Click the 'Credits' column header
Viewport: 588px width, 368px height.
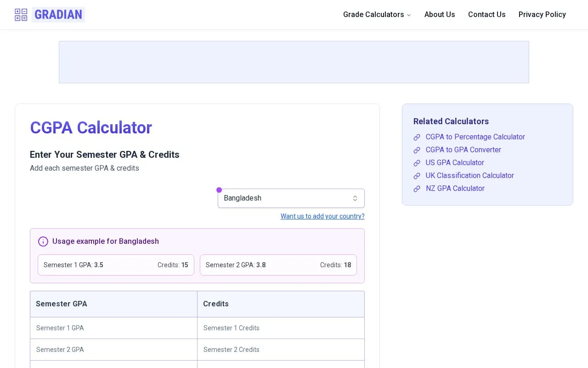tap(281, 304)
